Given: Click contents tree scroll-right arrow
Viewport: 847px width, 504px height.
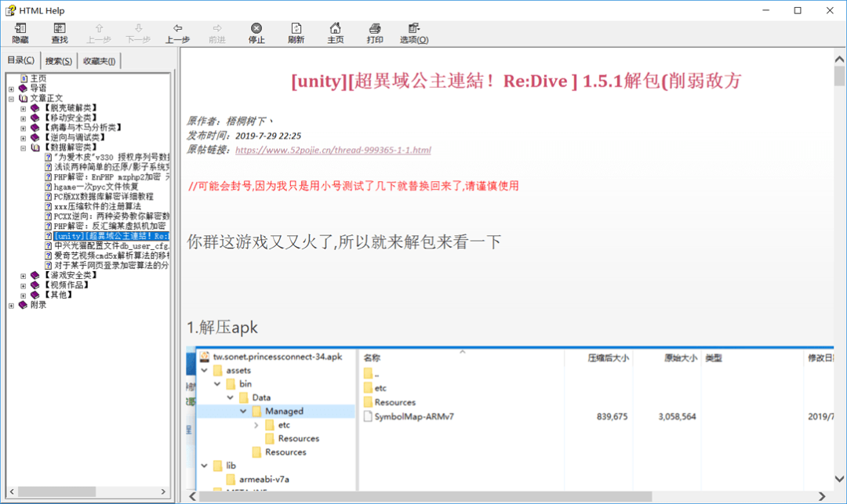Looking at the screenshot, I should click(163, 491).
